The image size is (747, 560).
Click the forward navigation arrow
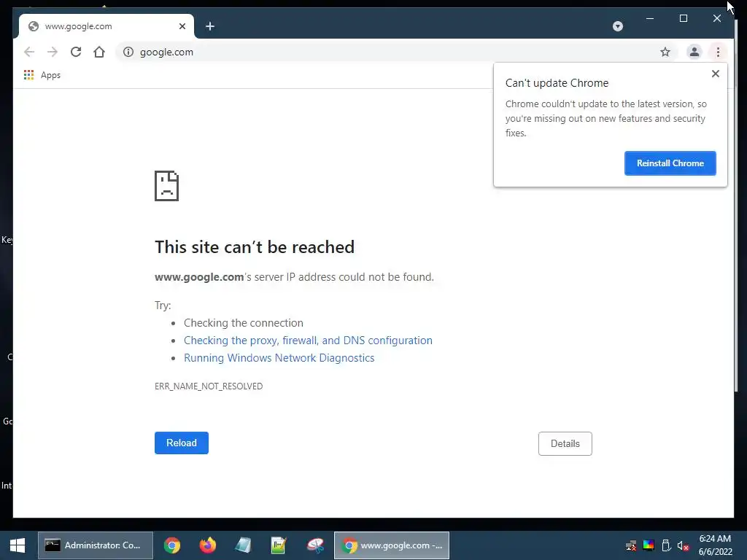(x=53, y=52)
